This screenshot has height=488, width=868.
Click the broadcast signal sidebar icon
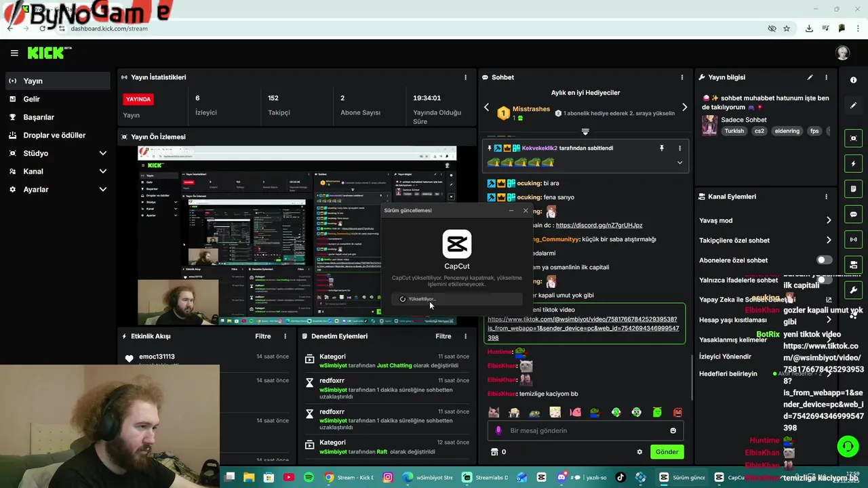(853, 239)
